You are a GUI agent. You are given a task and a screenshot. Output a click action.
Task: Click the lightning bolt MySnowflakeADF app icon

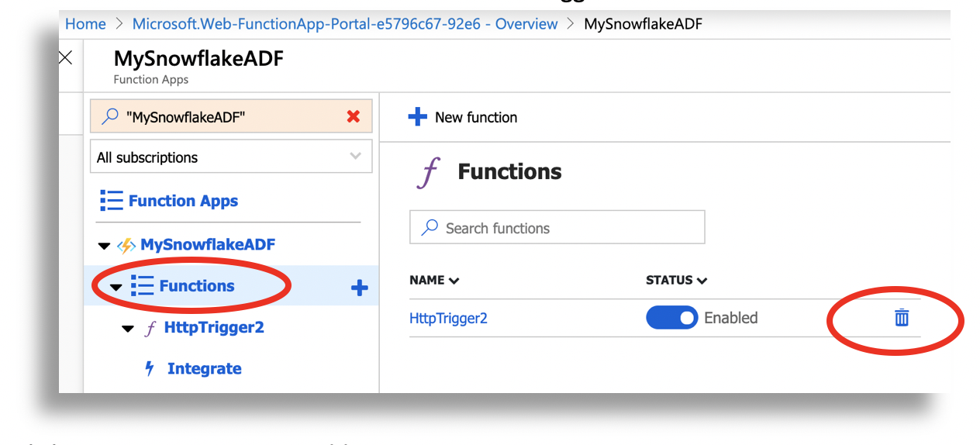pos(126,246)
